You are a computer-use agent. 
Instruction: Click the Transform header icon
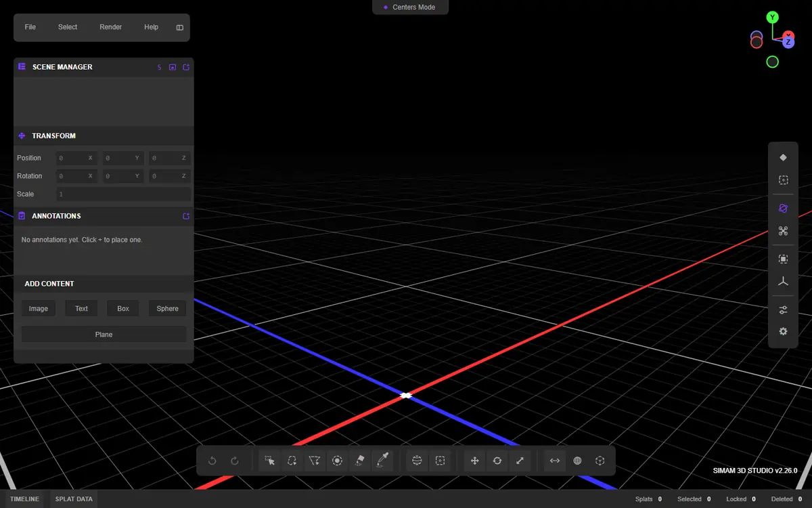pyautogui.click(x=22, y=136)
